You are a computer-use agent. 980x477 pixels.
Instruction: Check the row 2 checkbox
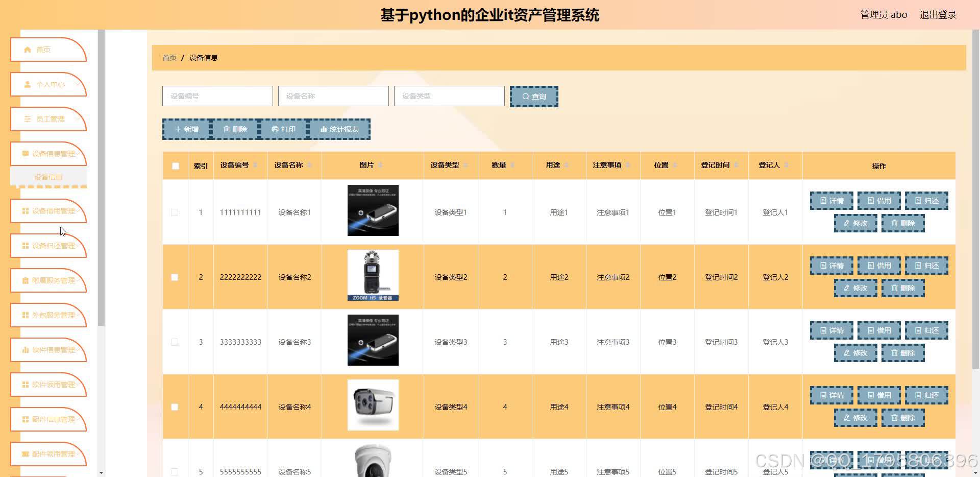pyautogui.click(x=175, y=277)
